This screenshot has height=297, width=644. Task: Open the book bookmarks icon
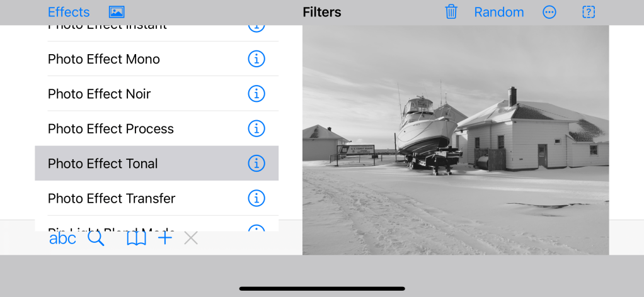[x=135, y=238]
